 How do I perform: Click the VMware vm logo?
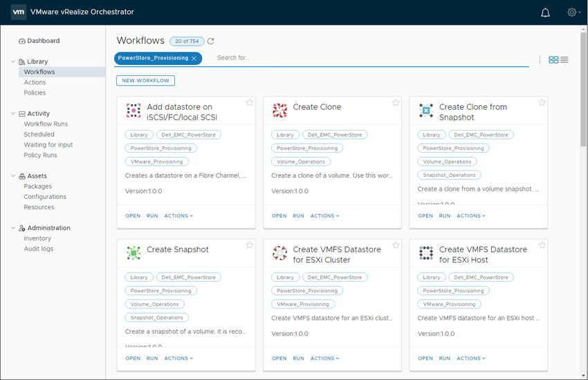(19, 12)
